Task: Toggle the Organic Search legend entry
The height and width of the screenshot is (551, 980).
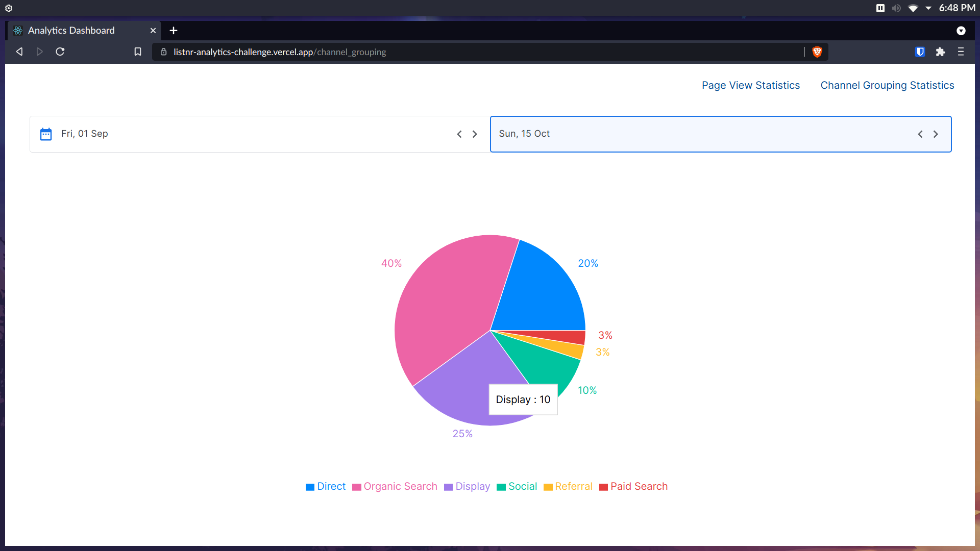Action: point(395,486)
